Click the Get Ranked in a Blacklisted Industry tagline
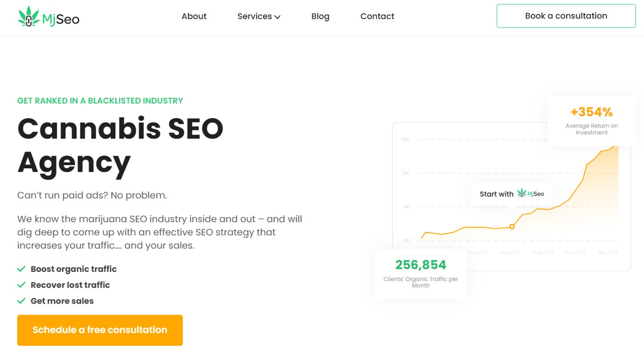 tap(100, 100)
